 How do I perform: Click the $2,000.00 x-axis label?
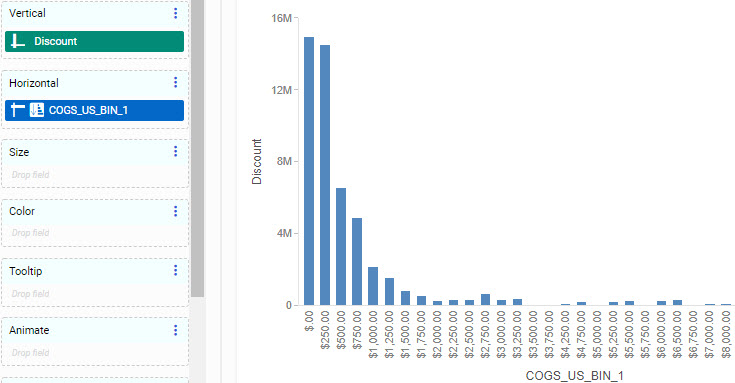click(x=437, y=334)
